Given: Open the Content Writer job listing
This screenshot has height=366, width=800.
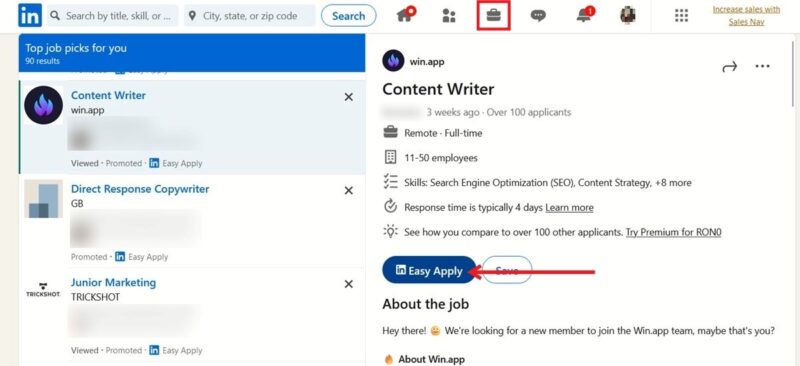Looking at the screenshot, I should point(108,95).
